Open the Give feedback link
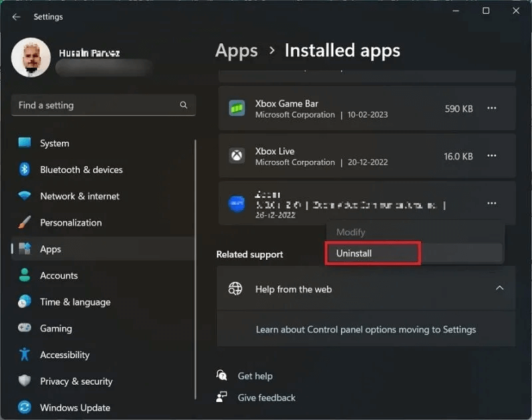This screenshot has height=420, width=532. (x=267, y=397)
